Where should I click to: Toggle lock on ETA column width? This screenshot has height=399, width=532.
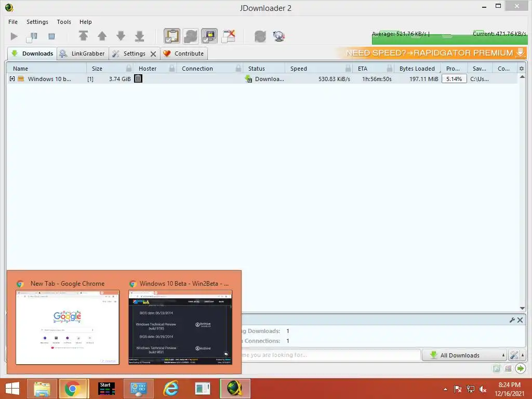[x=390, y=69]
